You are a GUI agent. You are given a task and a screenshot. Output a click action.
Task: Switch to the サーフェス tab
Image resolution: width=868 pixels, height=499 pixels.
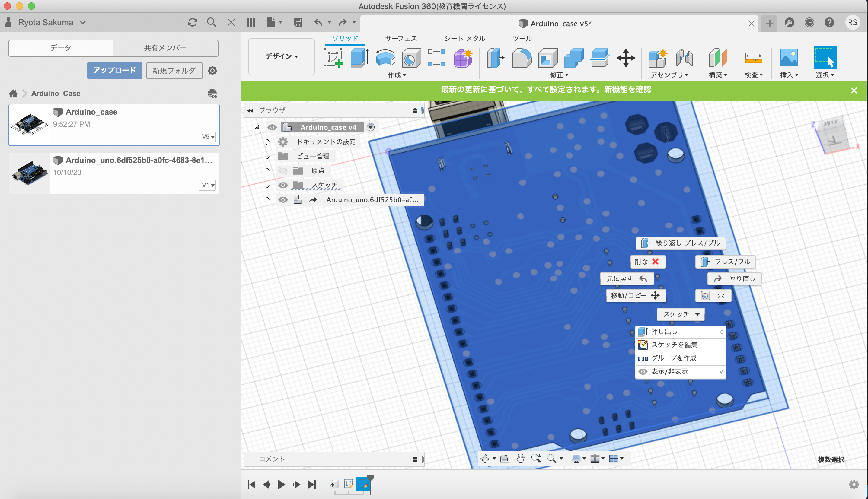[401, 38]
